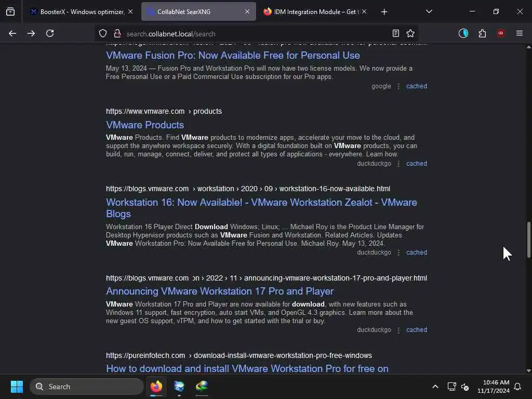Go forward with the forward arrow

(31, 33)
